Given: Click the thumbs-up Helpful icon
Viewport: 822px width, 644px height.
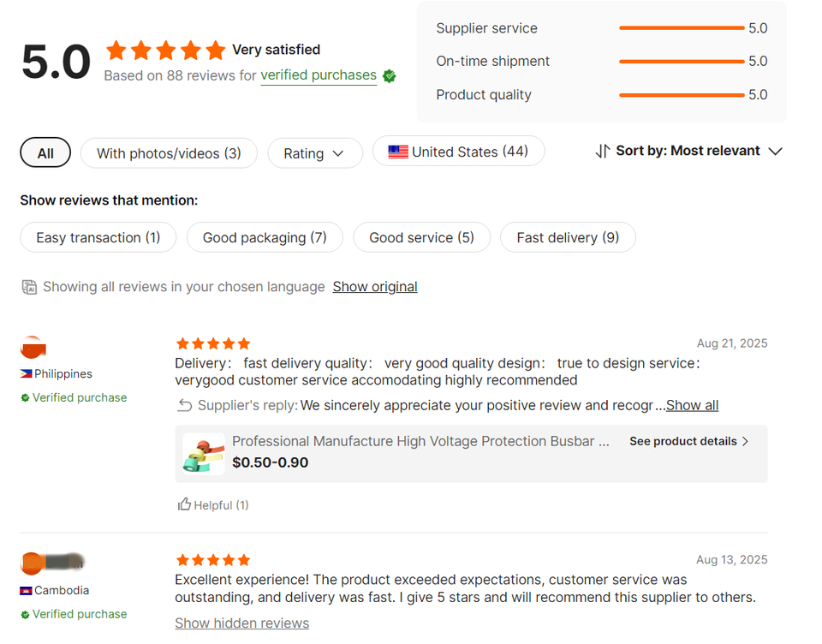Looking at the screenshot, I should (184, 504).
